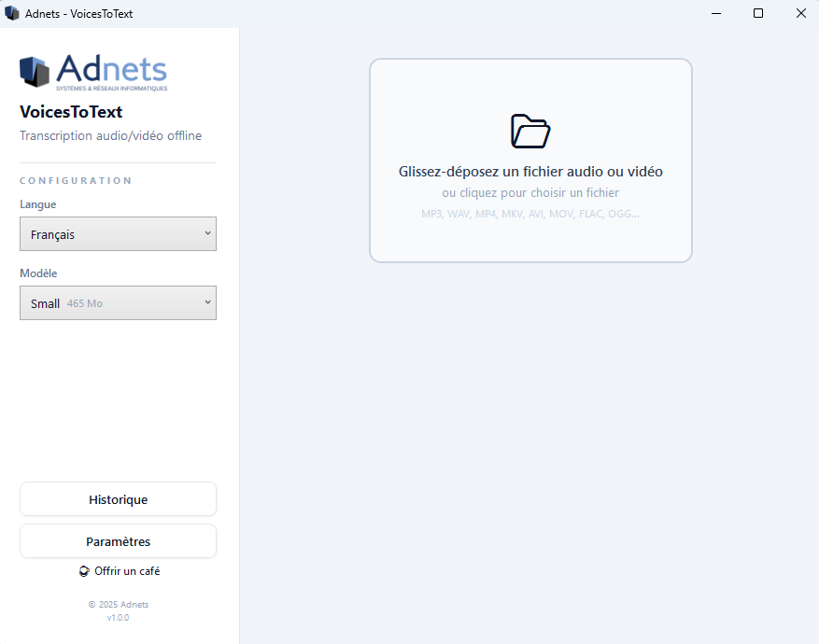The width and height of the screenshot is (819, 644).
Task: Minimize the VoicesToText window
Action: (x=715, y=13)
